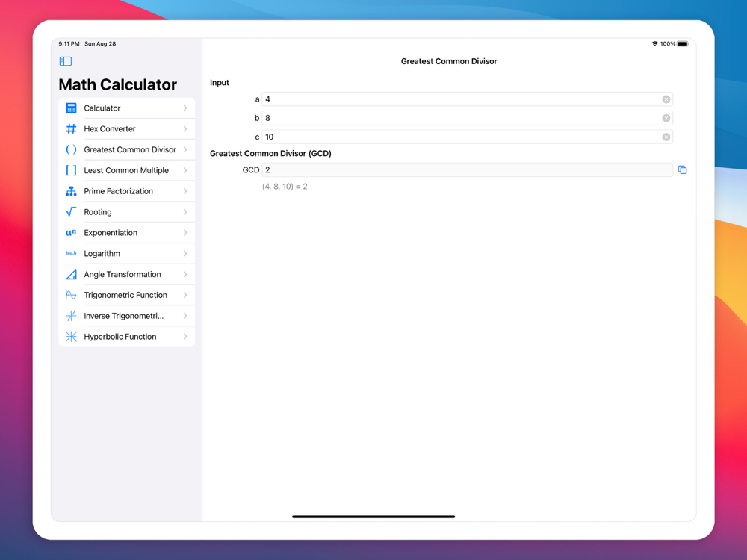Clear the input field a
The height and width of the screenshot is (560, 747).
tap(666, 99)
